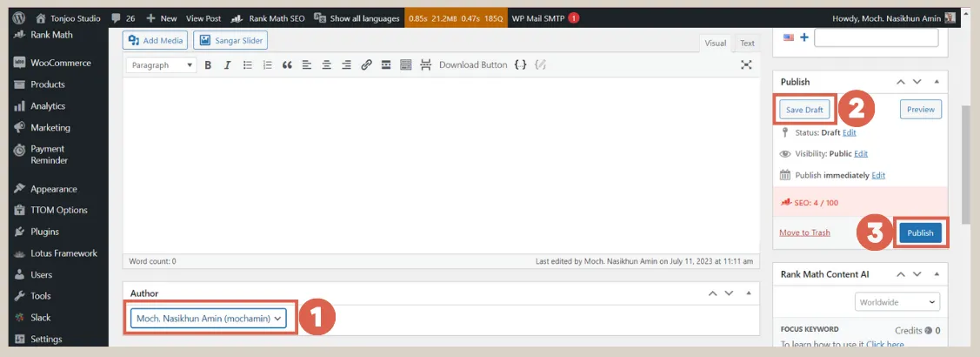Edit the Publish immediately time
Viewport: 980px width, 357px height.
click(x=878, y=175)
